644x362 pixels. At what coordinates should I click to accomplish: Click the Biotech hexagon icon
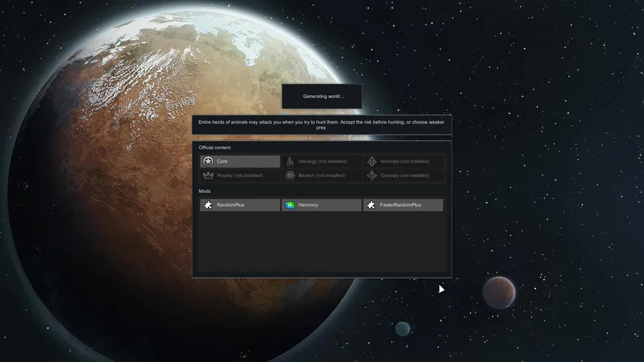pyautogui.click(x=290, y=175)
